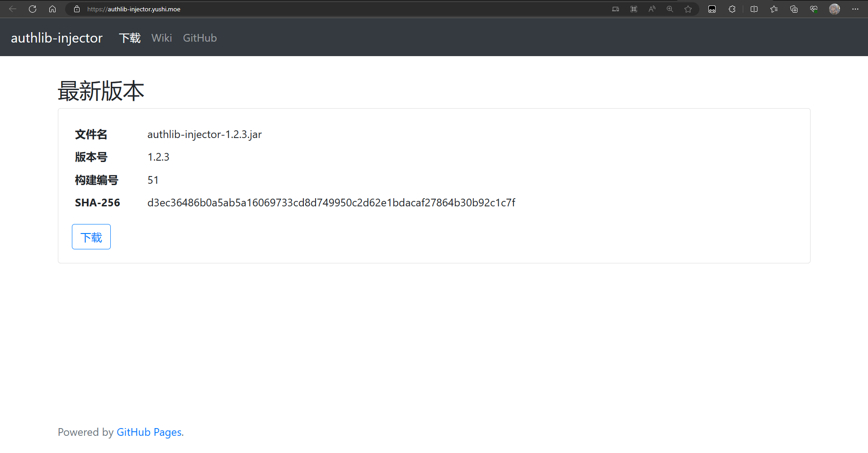Viewport: 868px width, 453px height.
Task: Open the browser Settings and more menu
Action: pos(855,9)
